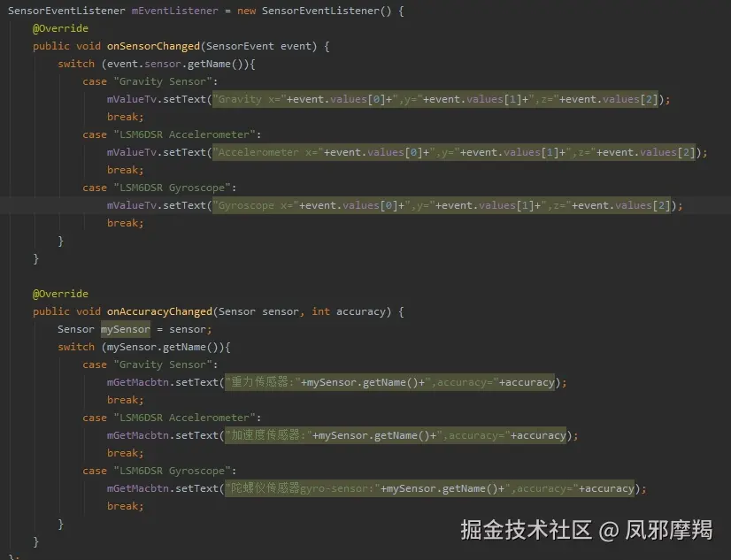Click the 'int accuracy' parameter
Screen dimensions: 731x560
click(x=349, y=311)
